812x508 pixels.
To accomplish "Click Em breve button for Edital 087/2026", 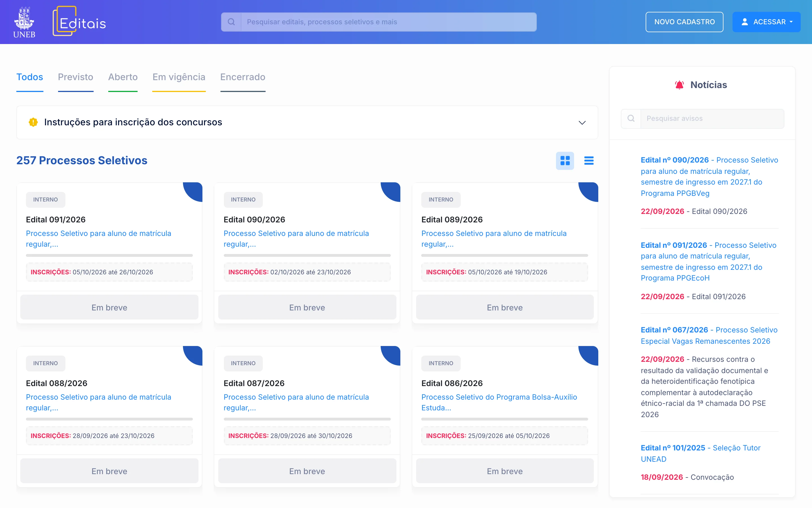I will [307, 471].
